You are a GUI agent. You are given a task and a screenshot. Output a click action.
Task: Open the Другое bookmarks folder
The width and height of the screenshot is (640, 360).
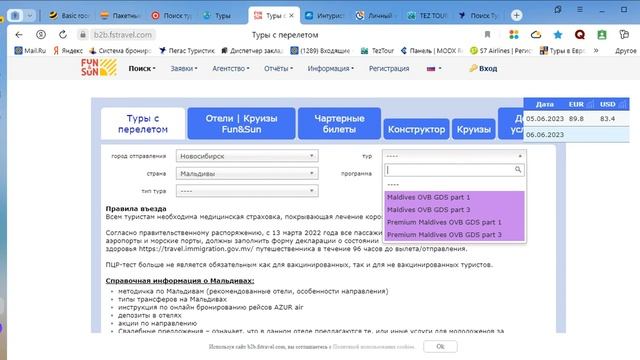tap(626, 51)
